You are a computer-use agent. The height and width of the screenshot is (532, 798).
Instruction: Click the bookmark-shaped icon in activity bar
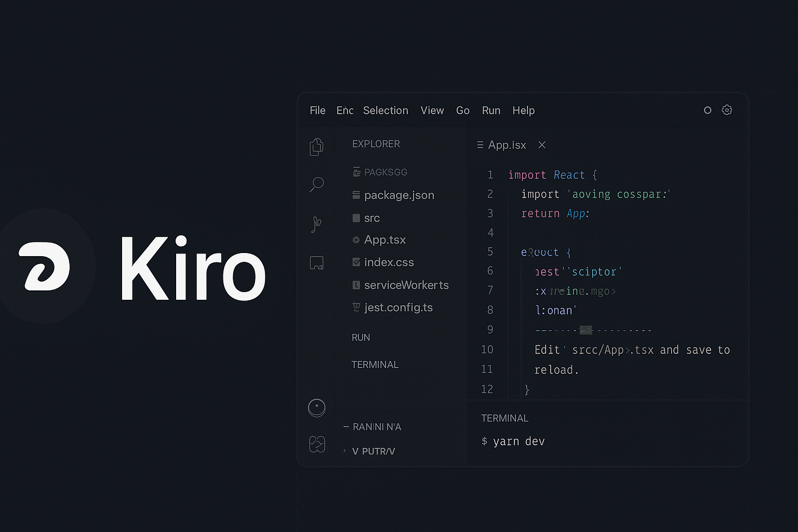316,263
